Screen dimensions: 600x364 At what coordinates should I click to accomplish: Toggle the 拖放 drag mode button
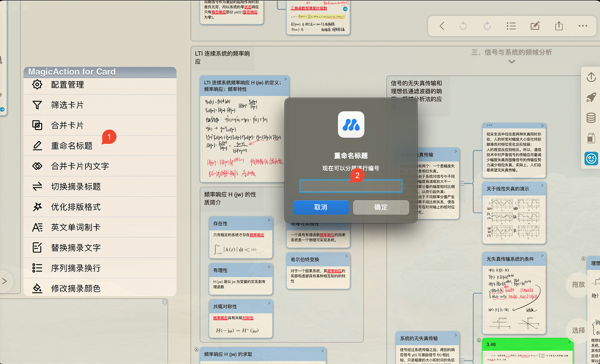coord(578,284)
